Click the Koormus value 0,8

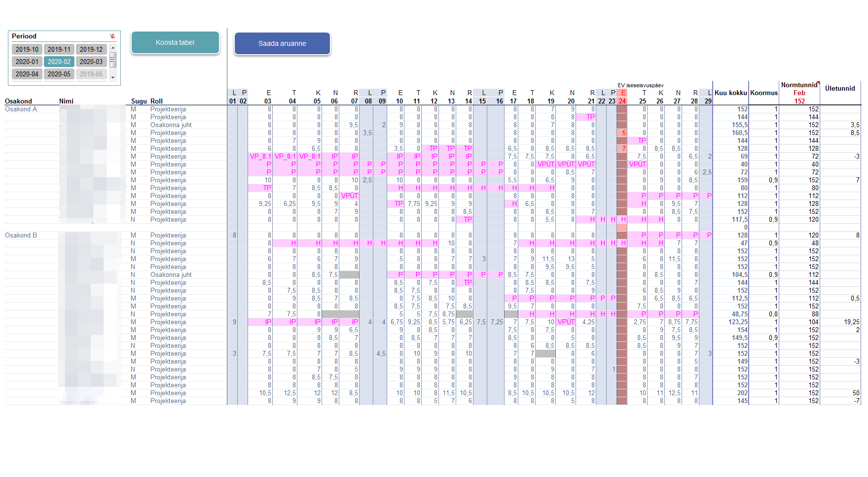(773, 314)
